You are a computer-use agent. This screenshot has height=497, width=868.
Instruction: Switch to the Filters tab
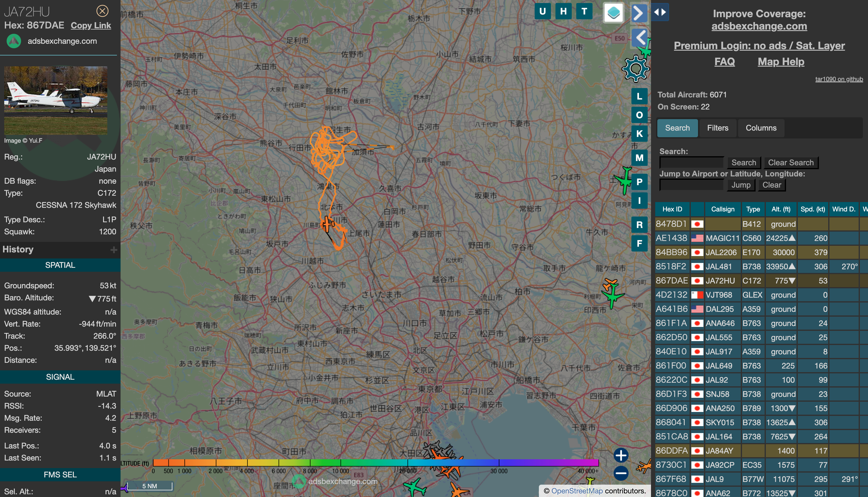[718, 128]
